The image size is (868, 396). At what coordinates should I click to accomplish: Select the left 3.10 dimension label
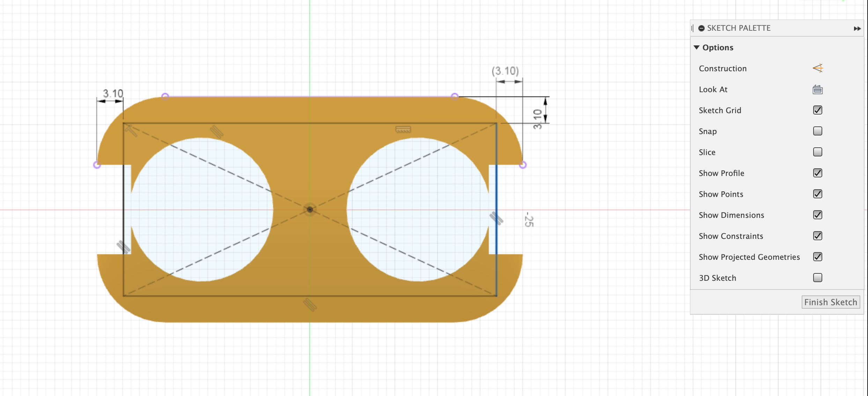tap(113, 93)
